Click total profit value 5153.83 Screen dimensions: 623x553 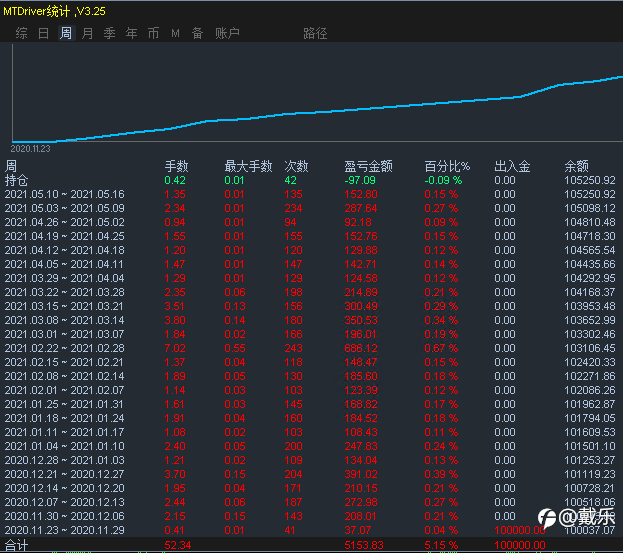tap(364, 545)
